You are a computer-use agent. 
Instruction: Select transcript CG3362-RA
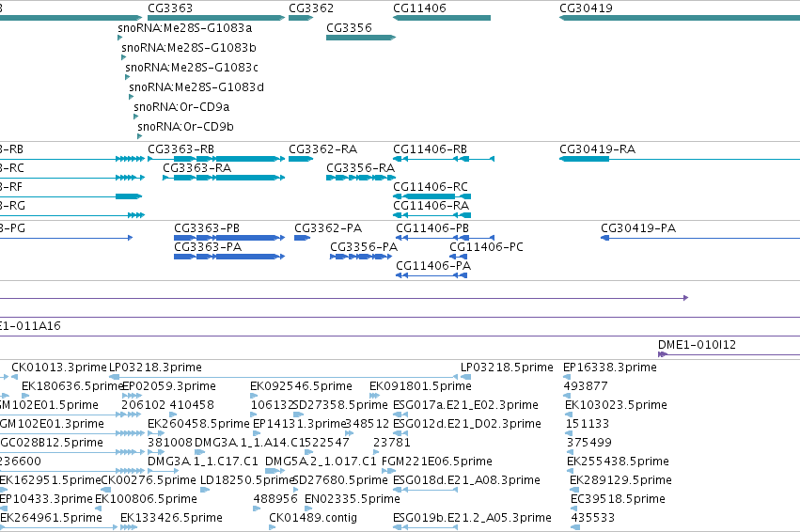[301, 159]
